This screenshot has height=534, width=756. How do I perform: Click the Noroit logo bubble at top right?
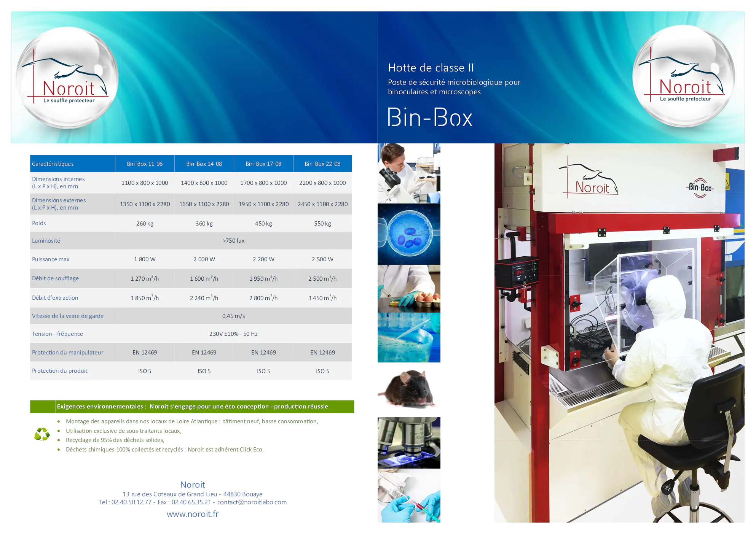(684, 76)
